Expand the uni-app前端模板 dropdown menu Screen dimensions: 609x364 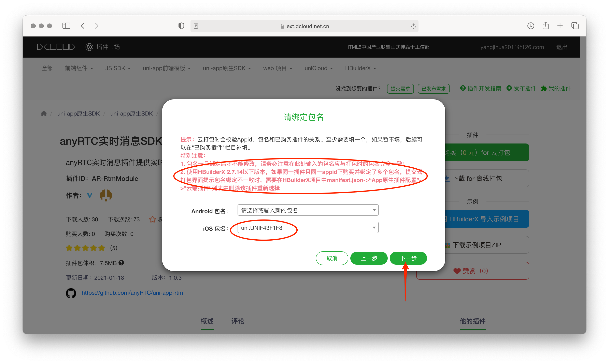click(167, 68)
